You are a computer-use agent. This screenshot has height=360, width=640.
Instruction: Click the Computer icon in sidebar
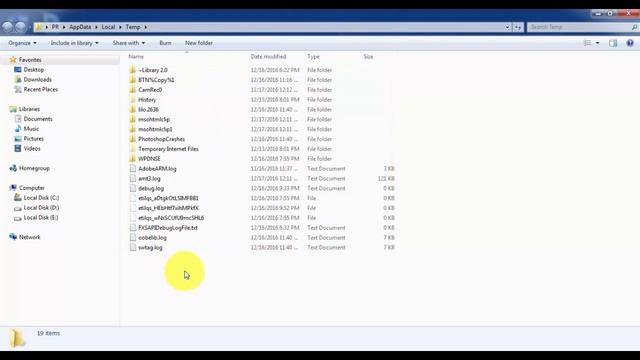pyautogui.click(x=13, y=188)
